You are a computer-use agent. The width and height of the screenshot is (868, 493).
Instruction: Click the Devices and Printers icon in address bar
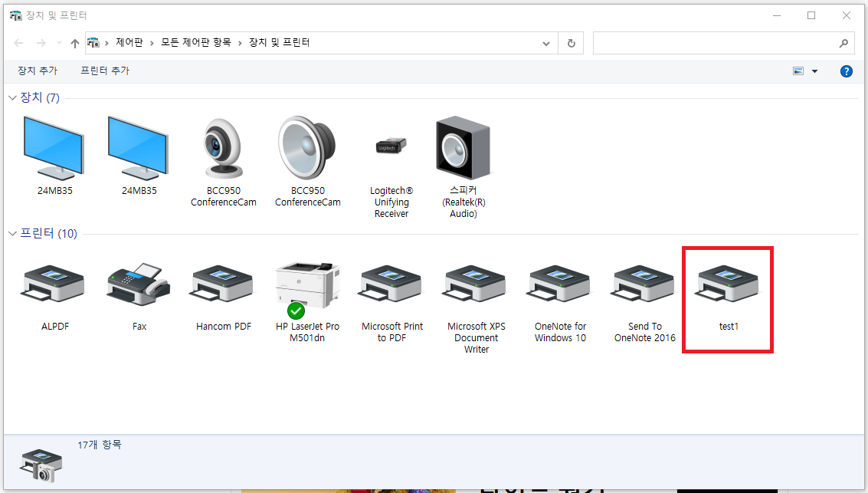[x=93, y=43]
